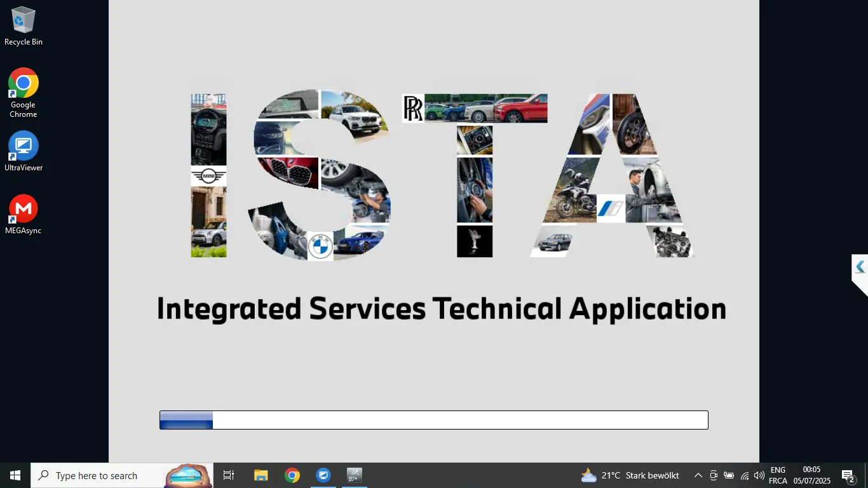This screenshot has width=868, height=488.
Task: Open the Recycle Bin desktop icon
Action: [24, 26]
